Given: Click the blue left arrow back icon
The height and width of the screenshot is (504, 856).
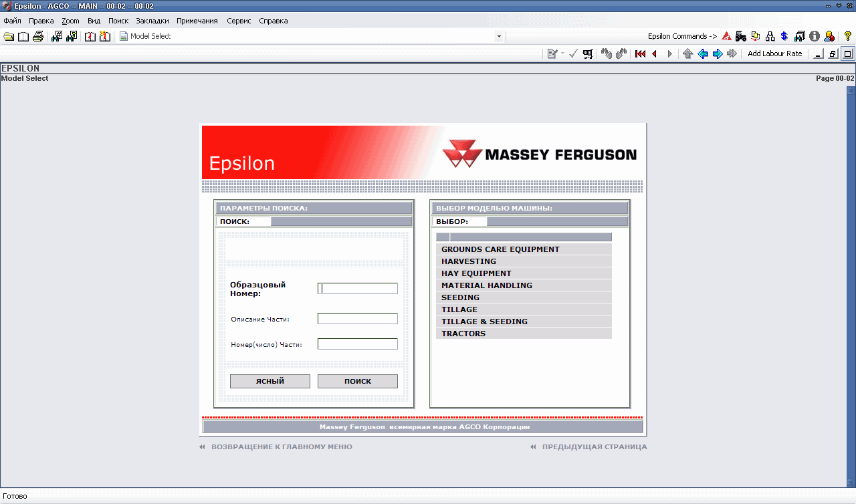Looking at the screenshot, I should 703,53.
